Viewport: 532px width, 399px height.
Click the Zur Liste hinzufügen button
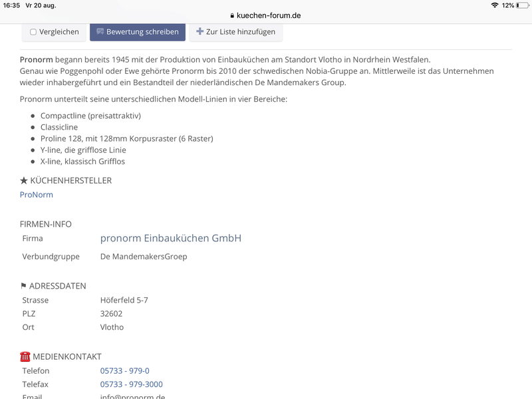tap(236, 32)
